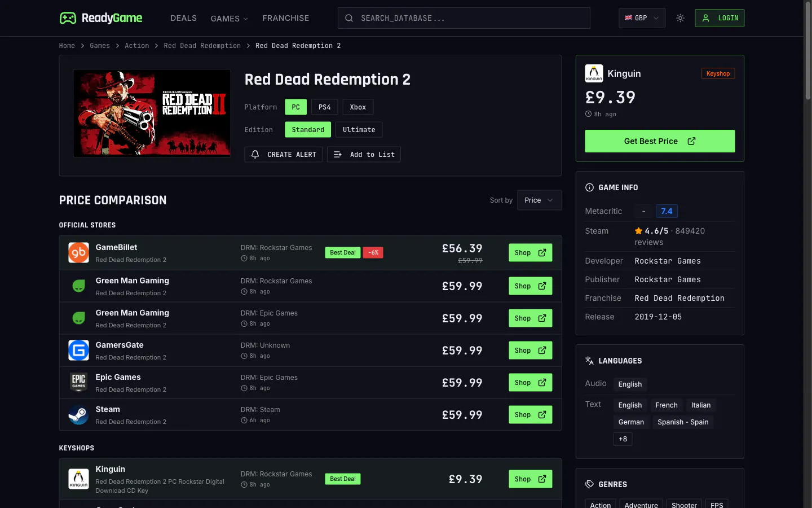Select the PS4 platform option
Screen dimensions: 812x508
pos(325,107)
